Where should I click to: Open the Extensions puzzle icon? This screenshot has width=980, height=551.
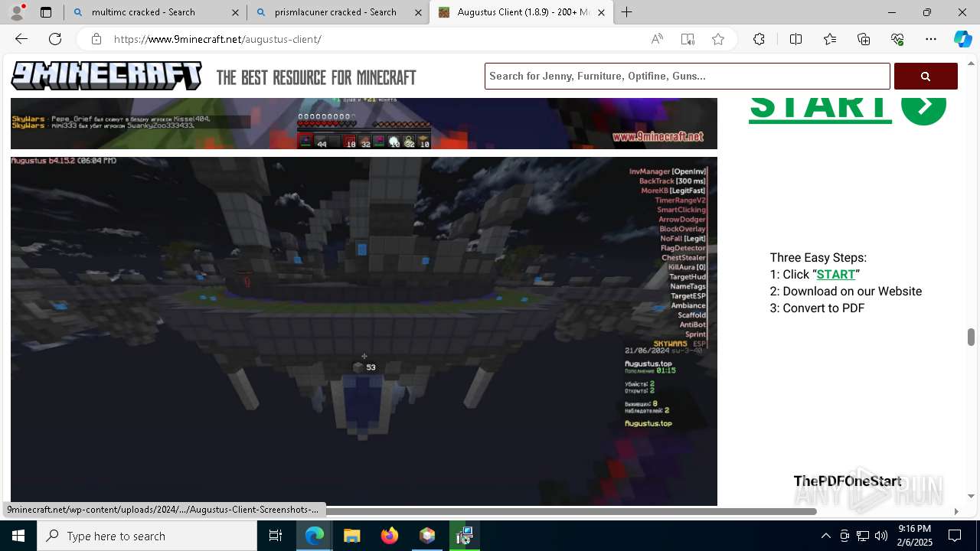coord(759,39)
